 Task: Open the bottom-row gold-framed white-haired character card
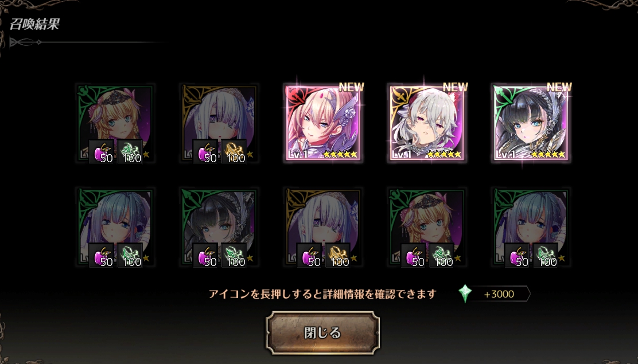click(x=324, y=226)
